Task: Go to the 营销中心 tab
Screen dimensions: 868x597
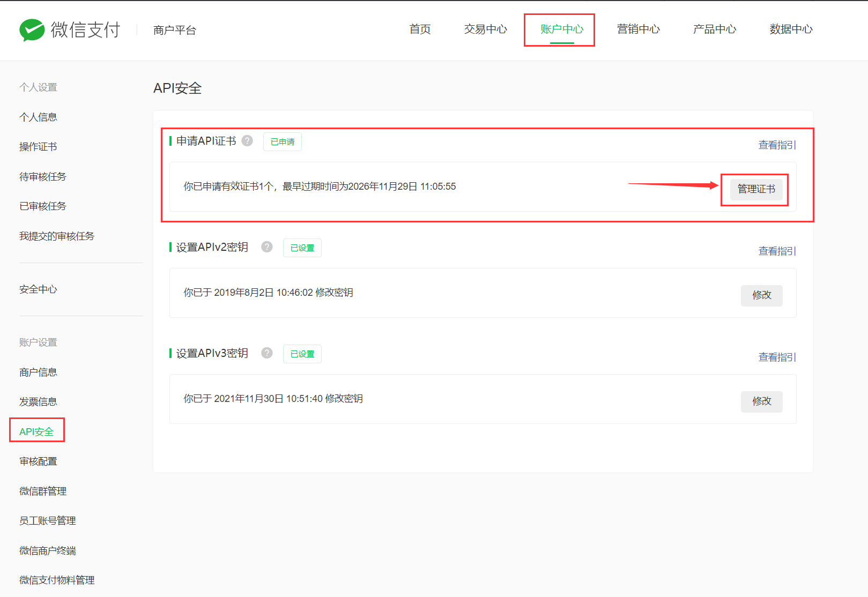Action: tap(639, 29)
